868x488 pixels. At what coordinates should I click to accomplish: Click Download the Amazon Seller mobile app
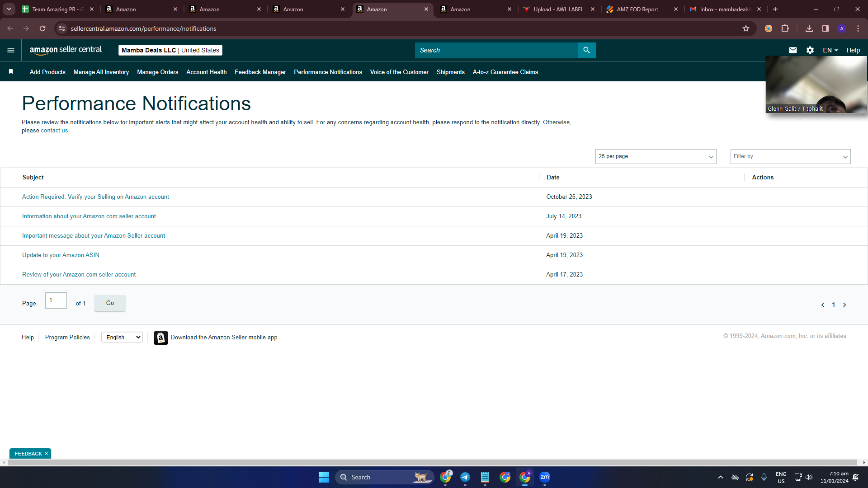(224, 338)
